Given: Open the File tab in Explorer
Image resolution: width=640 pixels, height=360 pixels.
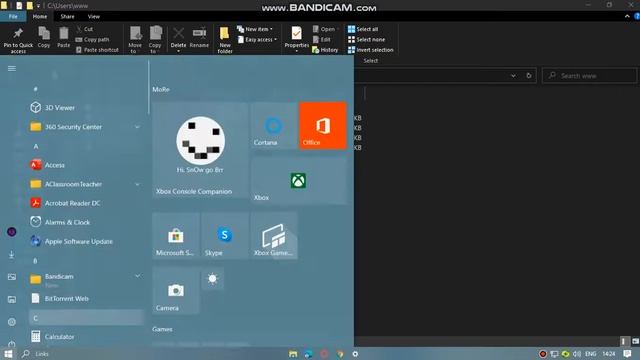Looking at the screenshot, I should (x=13, y=16).
